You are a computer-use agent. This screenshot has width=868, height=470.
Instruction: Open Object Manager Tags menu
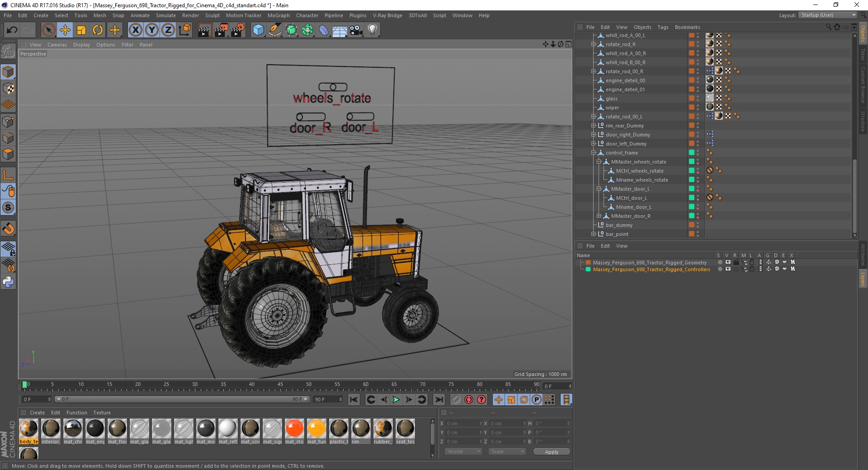coord(663,27)
